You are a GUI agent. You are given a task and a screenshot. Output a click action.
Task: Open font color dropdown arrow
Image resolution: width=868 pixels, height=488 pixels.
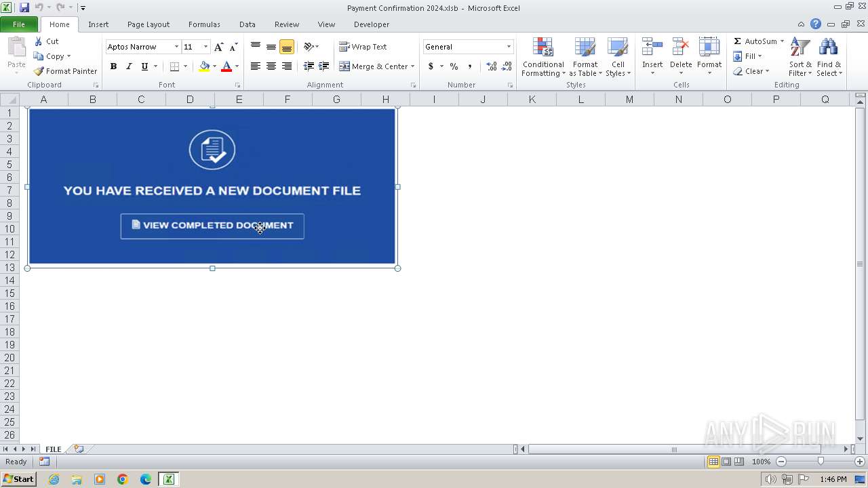[237, 66]
